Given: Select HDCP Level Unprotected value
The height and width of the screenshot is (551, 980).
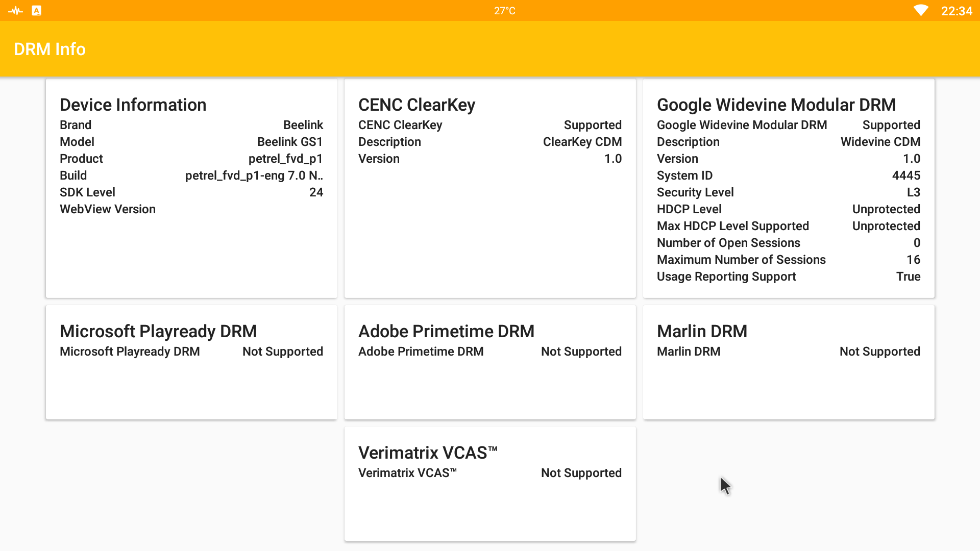Looking at the screenshot, I should [886, 209].
